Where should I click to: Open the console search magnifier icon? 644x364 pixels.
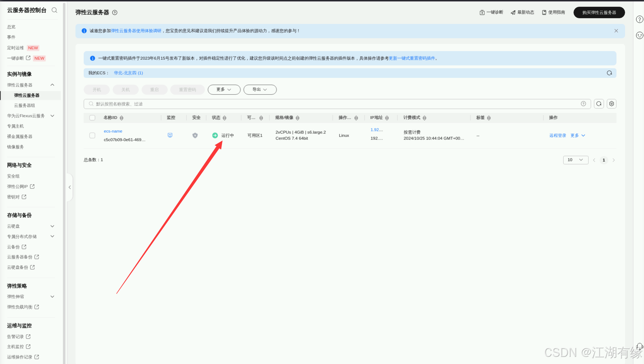pyautogui.click(x=54, y=10)
